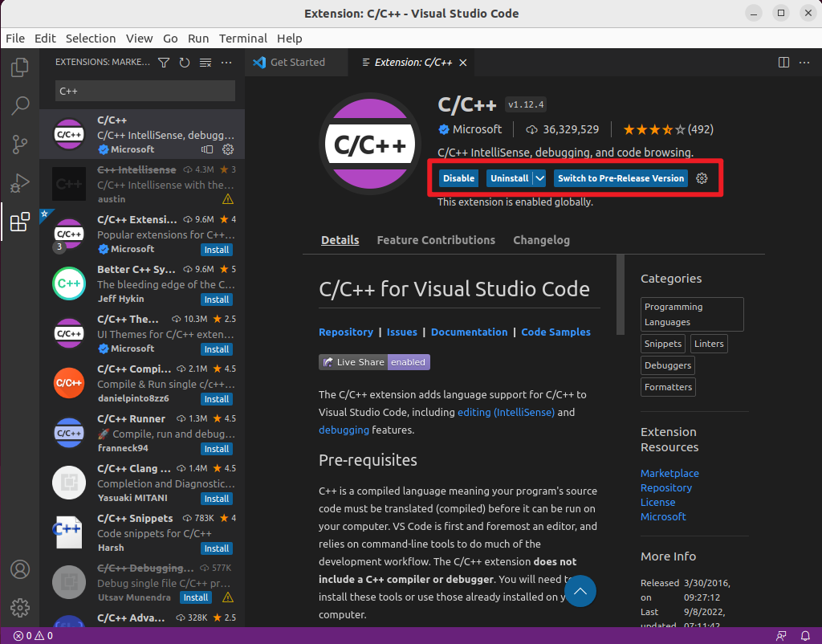Filter the Marketplace extension results
822x644 pixels.
tap(163, 62)
